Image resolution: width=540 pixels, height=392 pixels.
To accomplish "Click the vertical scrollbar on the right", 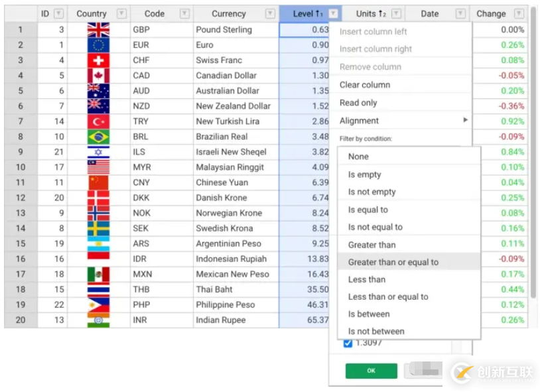I will [x=533, y=153].
